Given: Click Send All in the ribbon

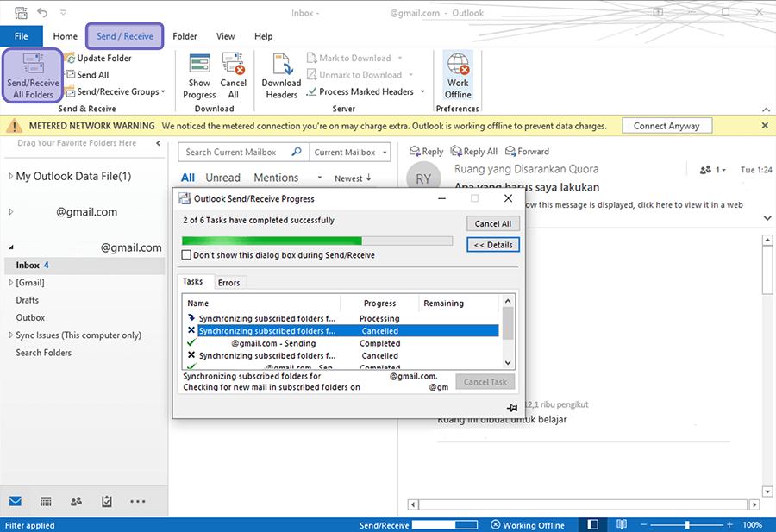Looking at the screenshot, I should click(87, 75).
